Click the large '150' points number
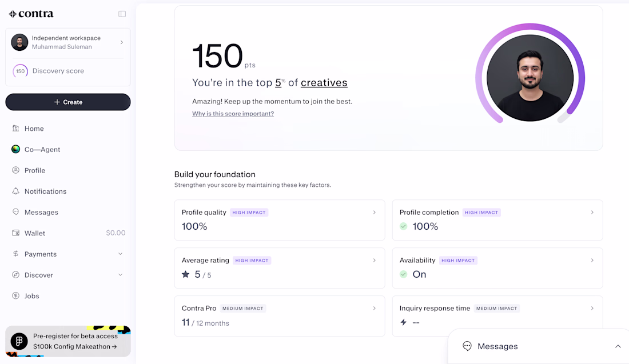629x364 pixels. click(217, 56)
